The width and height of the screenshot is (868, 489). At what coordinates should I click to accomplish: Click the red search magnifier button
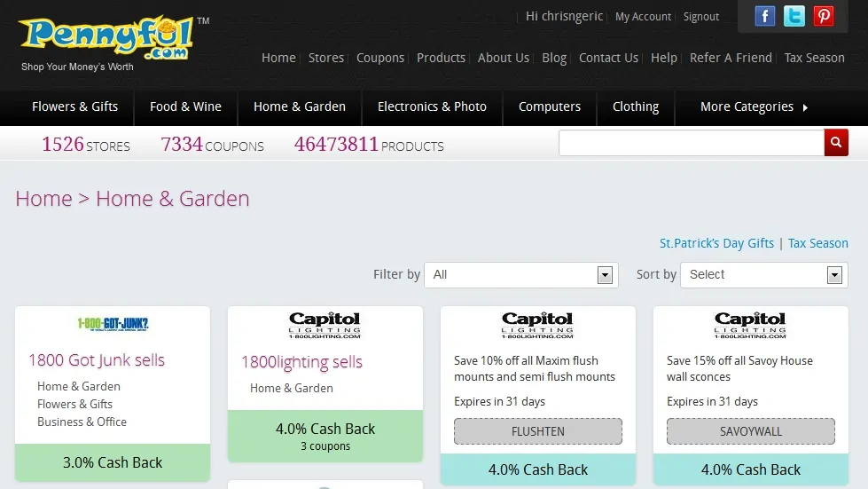point(836,143)
